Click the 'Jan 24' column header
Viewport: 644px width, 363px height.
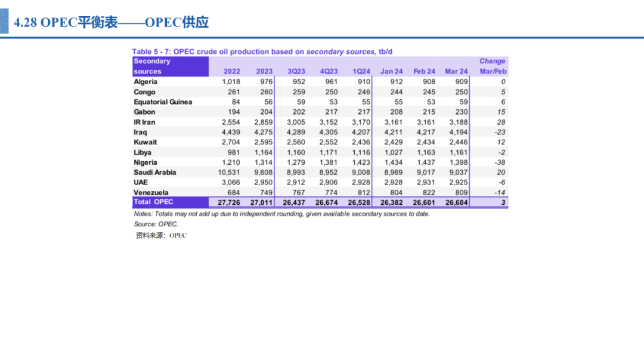(391, 72)
